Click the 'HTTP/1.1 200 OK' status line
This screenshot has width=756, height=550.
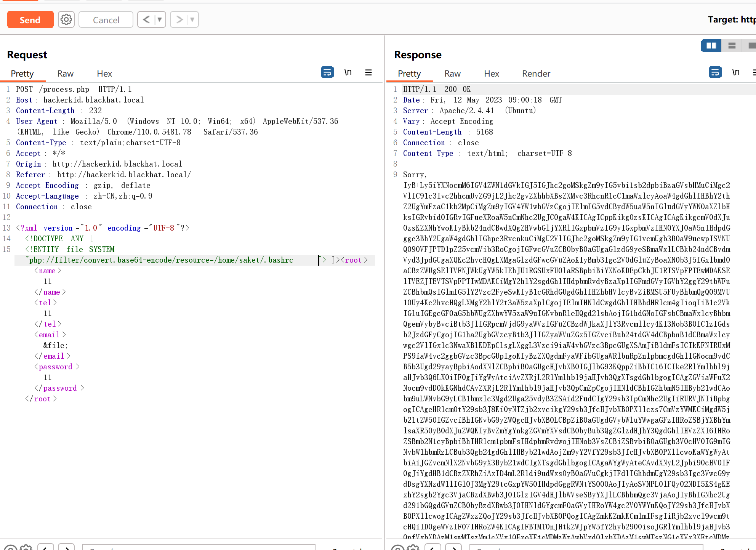(437, 89)
